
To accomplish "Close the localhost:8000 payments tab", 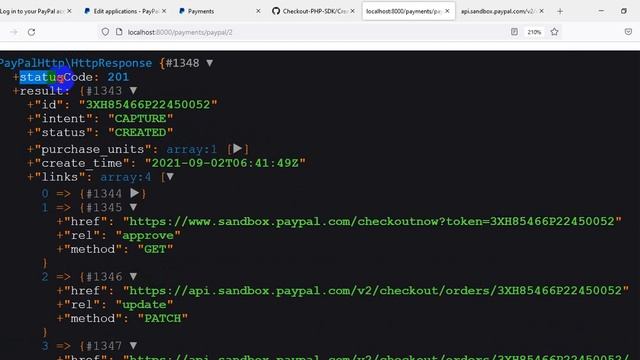I will (447, 11).
